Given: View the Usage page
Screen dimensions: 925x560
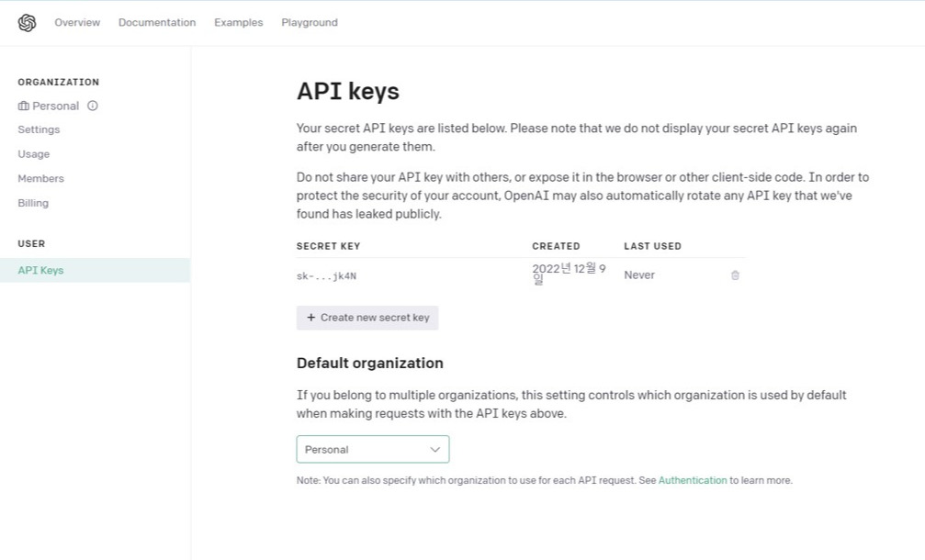Looking at the screenshot, I should [34, 154].
